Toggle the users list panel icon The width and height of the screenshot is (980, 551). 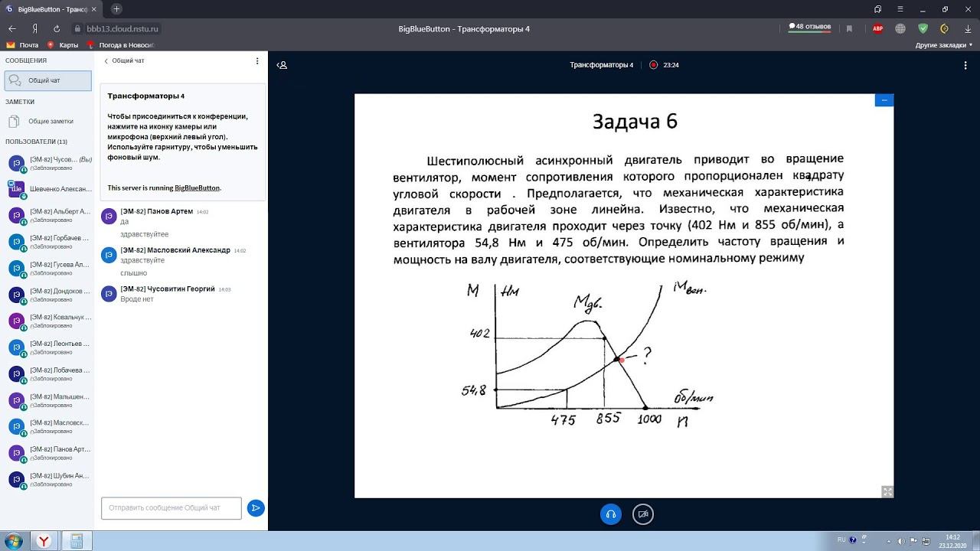coord(283,65)
